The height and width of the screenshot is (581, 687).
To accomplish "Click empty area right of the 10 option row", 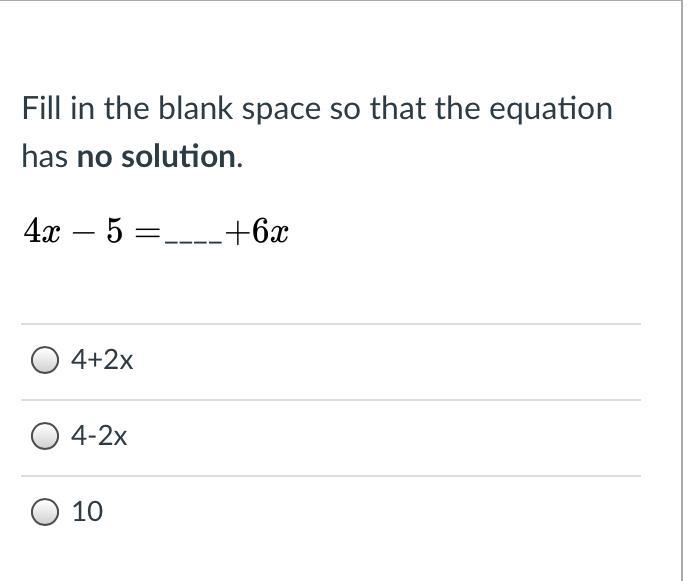I will pos(372,513).
